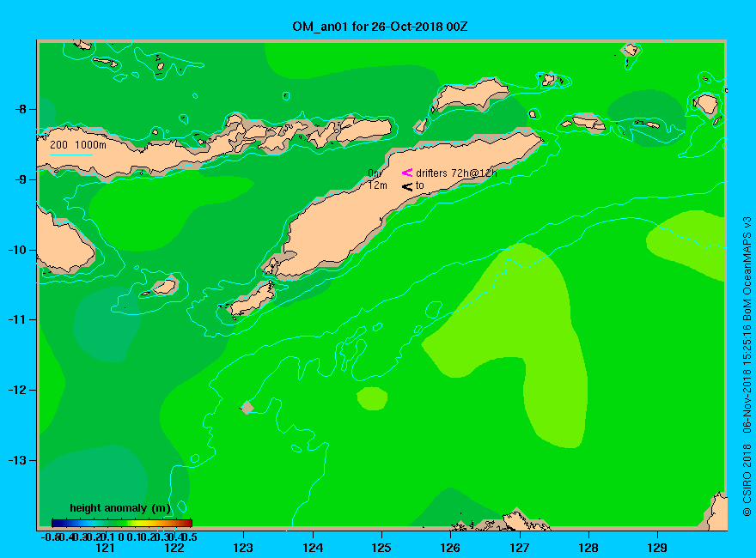The height and width of the screenshot is (558, 756).
Task: Click the magenta drifters arrow legend marker
Action: [407, 173]
